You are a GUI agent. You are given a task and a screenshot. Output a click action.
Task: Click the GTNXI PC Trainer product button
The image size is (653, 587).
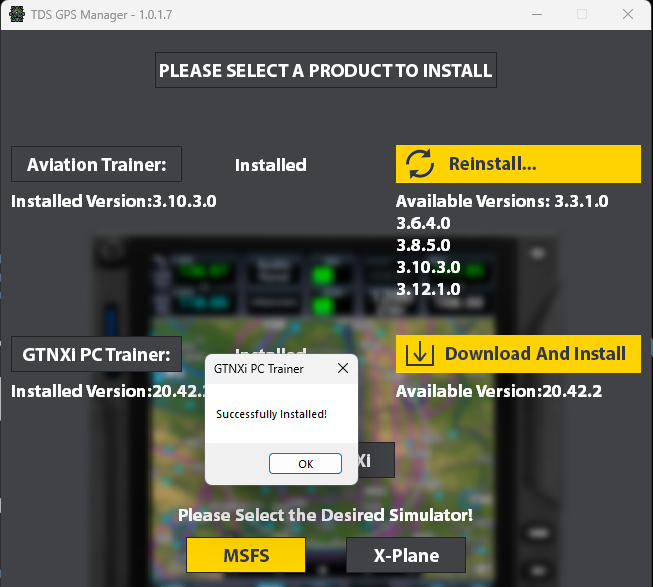(97, 354)
